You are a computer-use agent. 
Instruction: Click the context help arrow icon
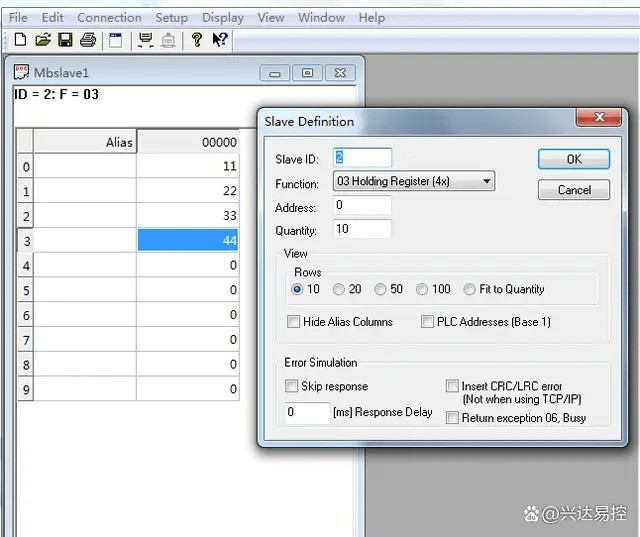220,40
